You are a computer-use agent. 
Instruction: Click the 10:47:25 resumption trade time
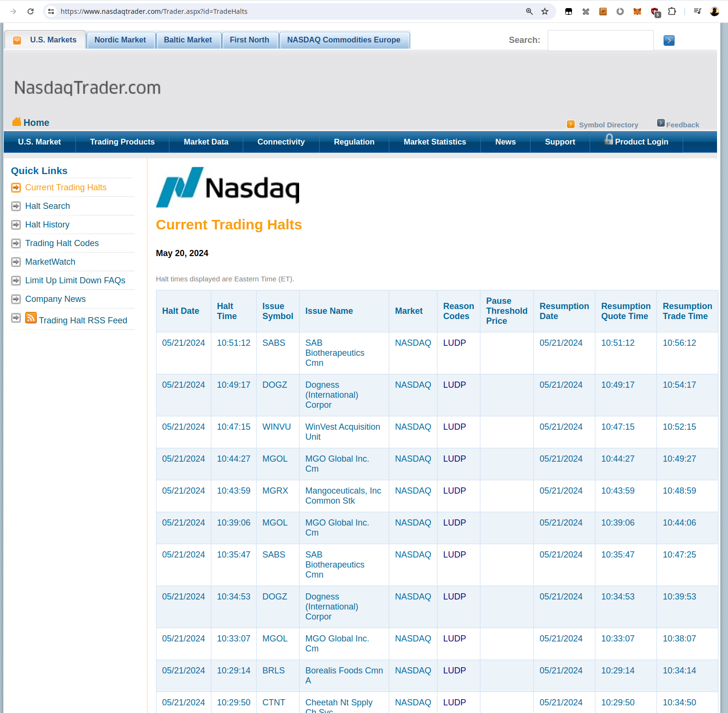point(679,555)
